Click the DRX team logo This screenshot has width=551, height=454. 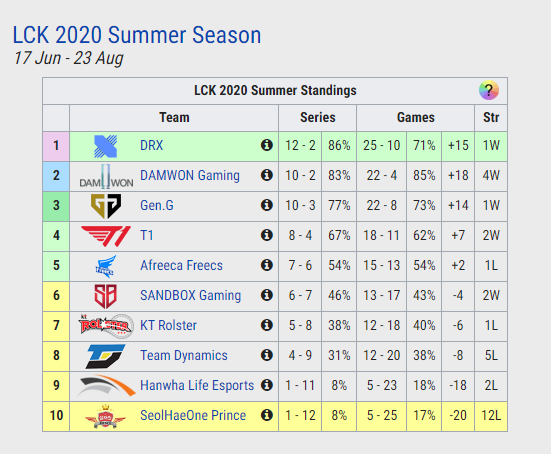[105, 146]
